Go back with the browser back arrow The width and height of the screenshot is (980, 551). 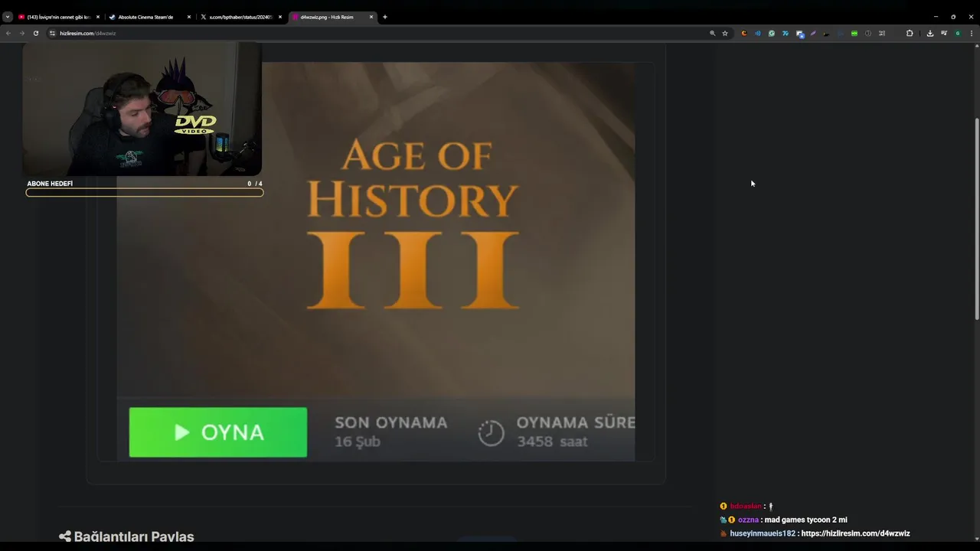pos(8,33)
